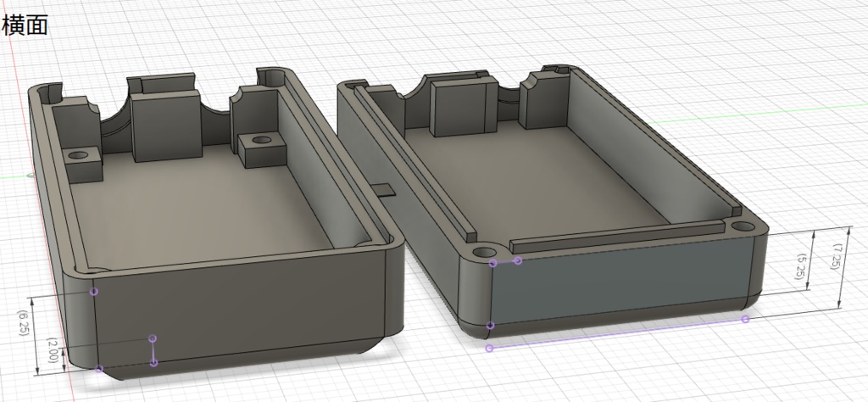Select the (2.00) dimension label
Image resolution: width=868 pixels, height=402 pixels.
coord(55,350)
